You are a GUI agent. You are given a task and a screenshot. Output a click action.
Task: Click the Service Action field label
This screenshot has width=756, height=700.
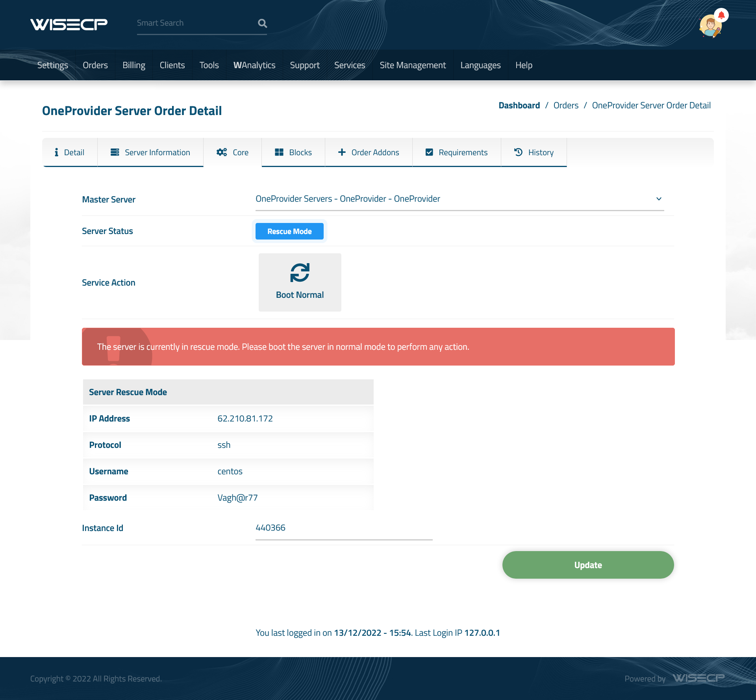[x=109, y=283]
